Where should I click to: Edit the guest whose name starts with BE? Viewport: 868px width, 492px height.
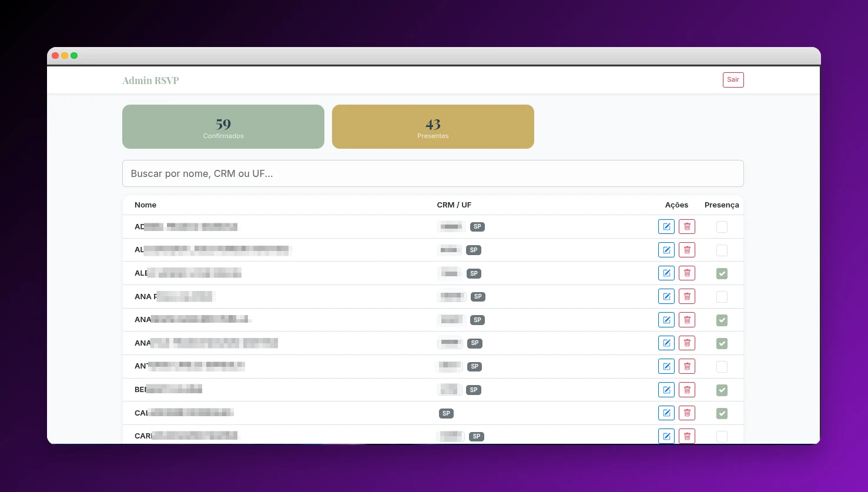point(666,390)
